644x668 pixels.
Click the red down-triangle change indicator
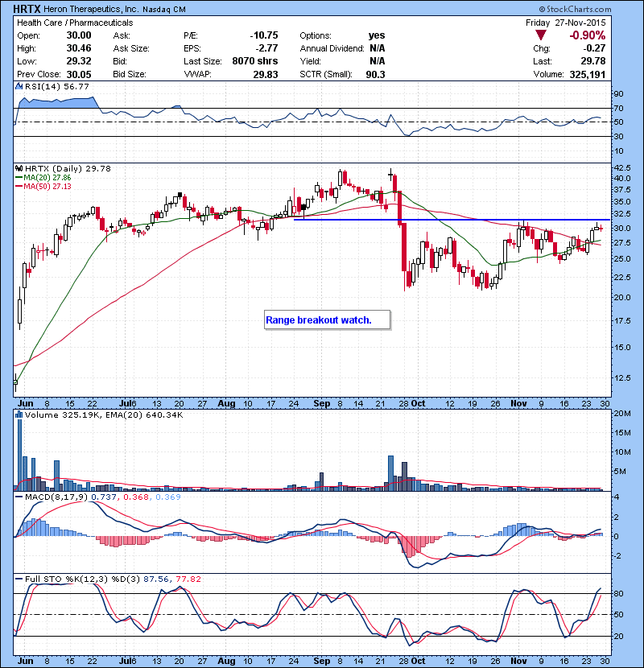click(541, 35)
